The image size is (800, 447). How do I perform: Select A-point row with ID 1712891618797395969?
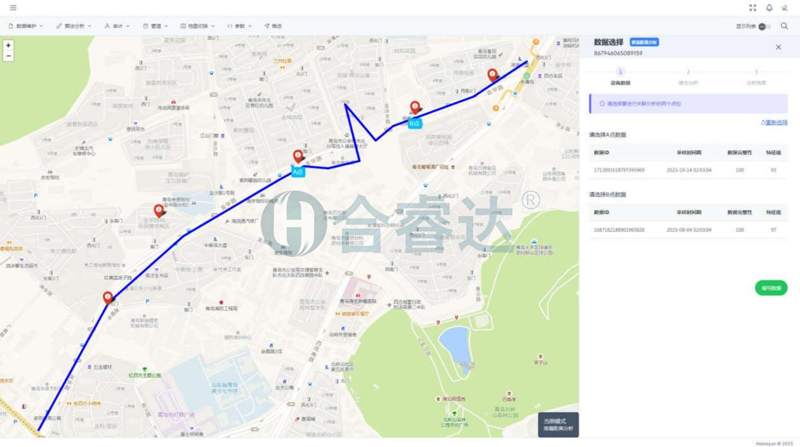tap(688, 170)
